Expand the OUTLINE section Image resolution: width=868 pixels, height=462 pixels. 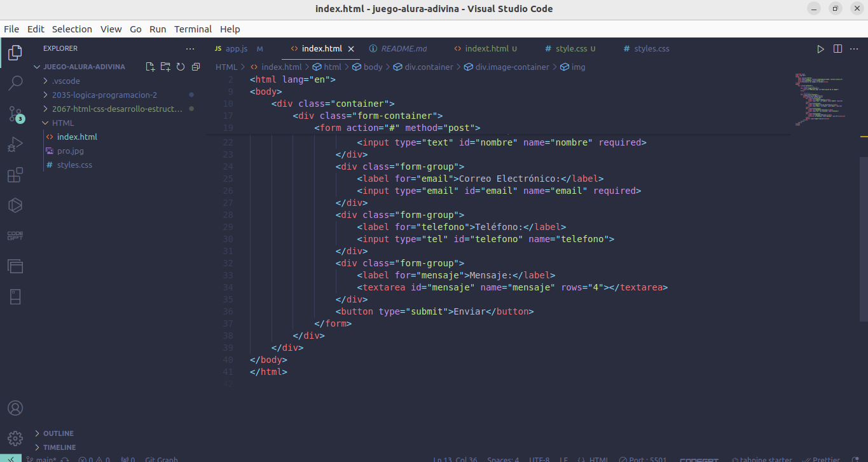pos(58,433)
